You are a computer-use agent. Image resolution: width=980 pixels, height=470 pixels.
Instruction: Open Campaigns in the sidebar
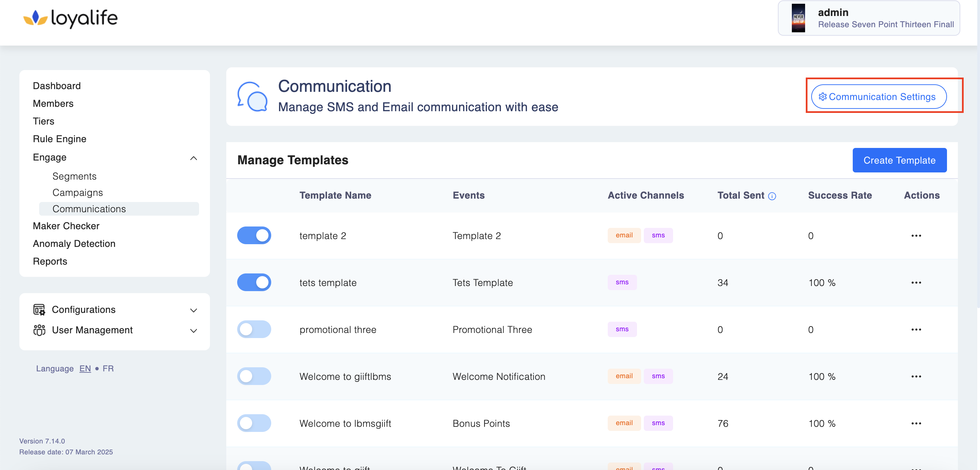pos(78,192)
